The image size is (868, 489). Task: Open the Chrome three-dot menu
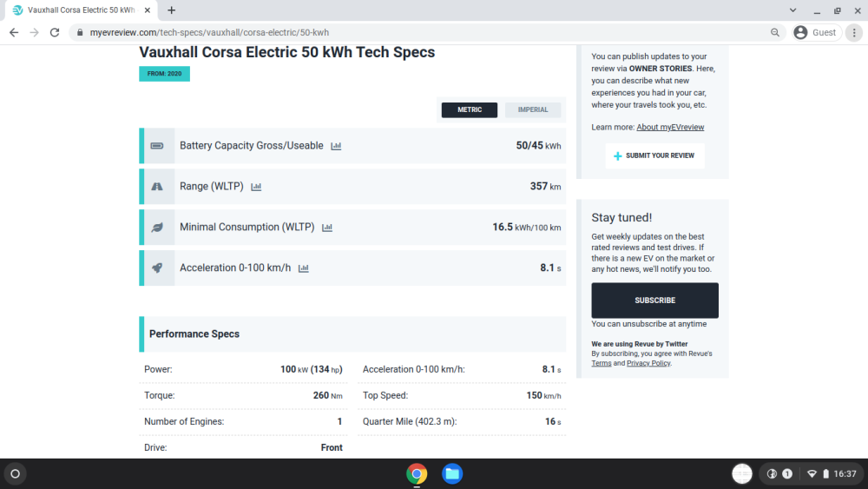[854, 33]
